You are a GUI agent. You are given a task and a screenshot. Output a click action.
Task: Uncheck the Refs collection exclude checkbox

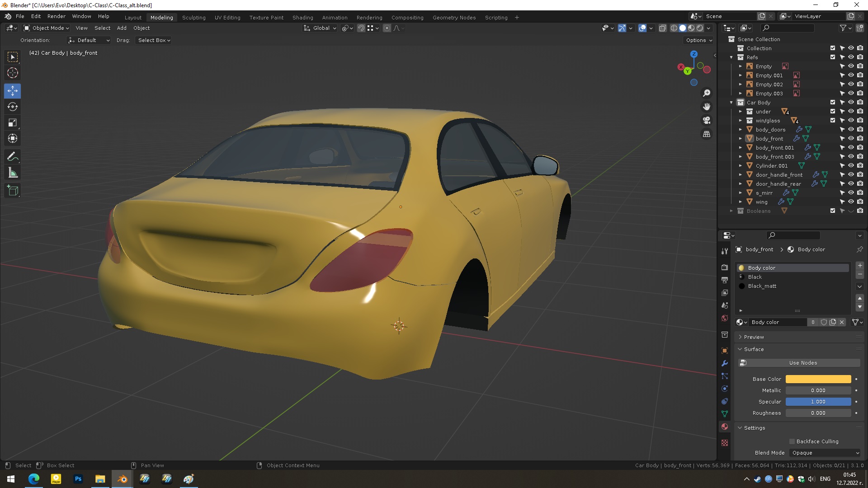pyautogui.click(x=833, y=57)
